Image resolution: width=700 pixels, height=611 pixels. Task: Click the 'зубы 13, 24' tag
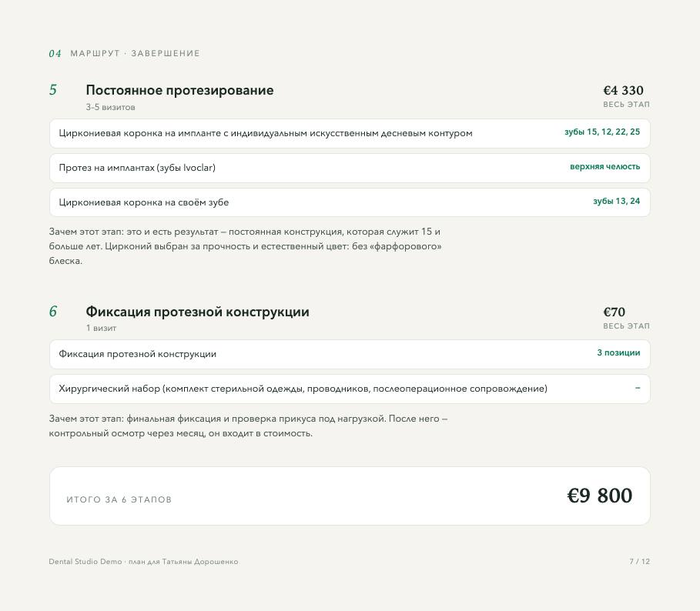click(616, 201)
